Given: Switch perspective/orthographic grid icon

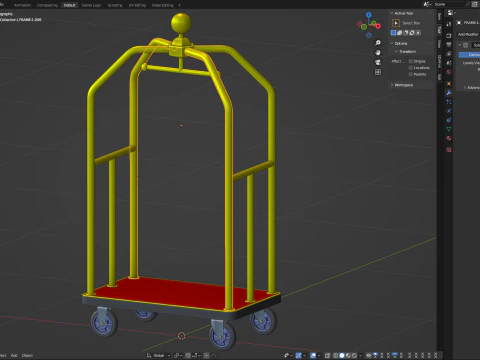Looking at the screenshot, I should [378, 72].
